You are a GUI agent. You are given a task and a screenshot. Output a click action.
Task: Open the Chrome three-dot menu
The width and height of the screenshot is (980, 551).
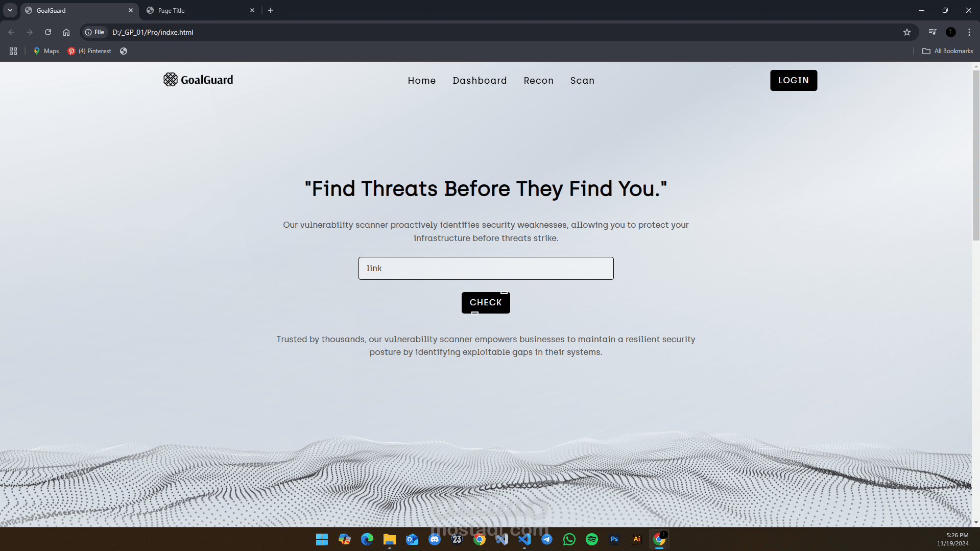point(969,32)
